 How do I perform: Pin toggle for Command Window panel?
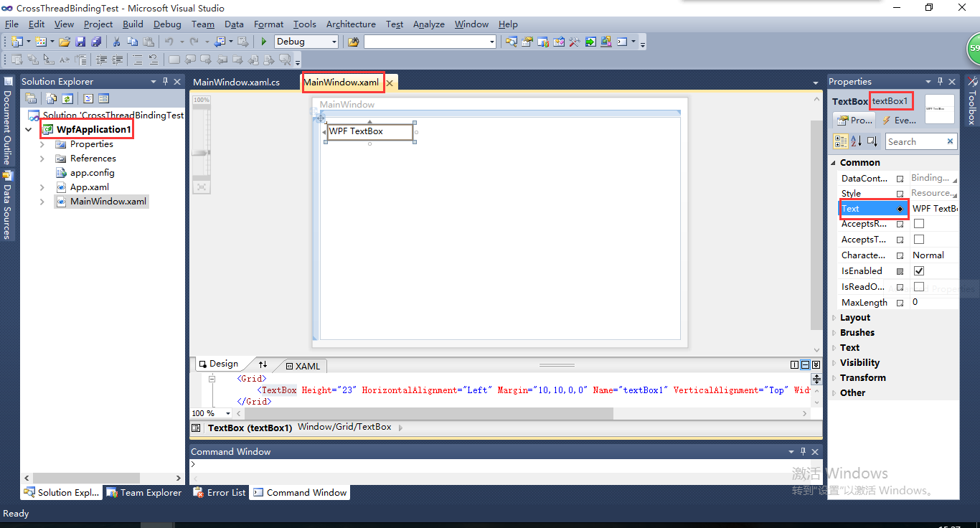point(804,452)
